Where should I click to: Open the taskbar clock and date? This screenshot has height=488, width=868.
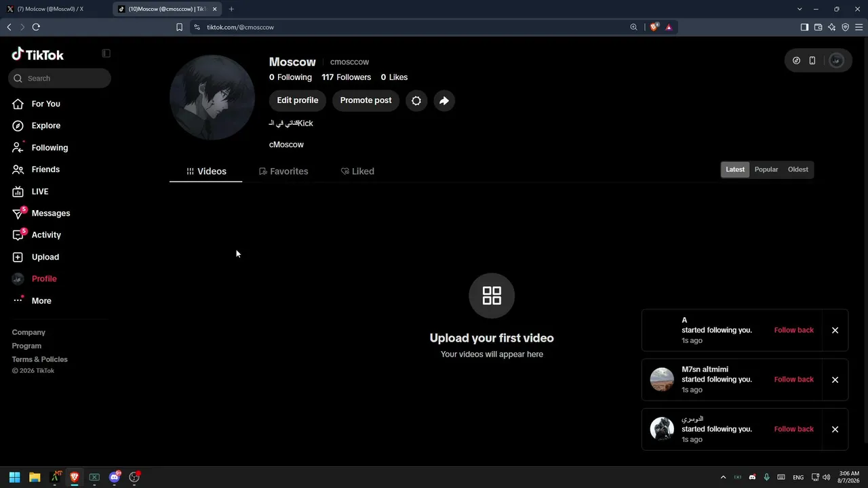click(849, 477)
